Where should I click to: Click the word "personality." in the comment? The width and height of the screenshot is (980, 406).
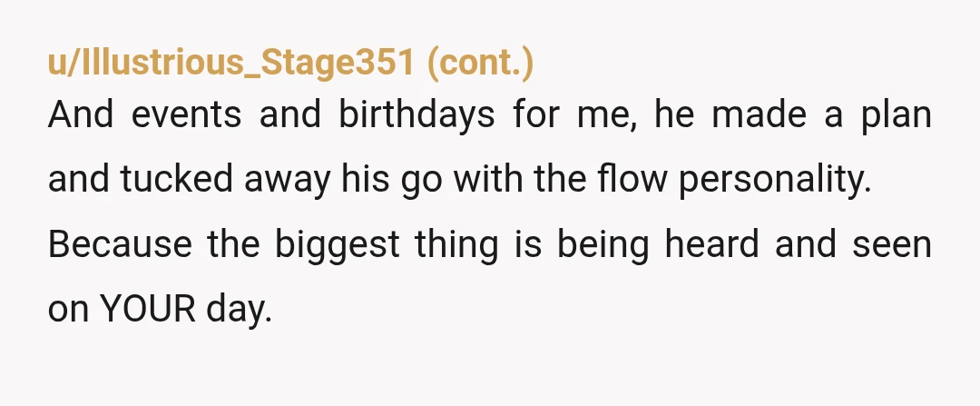[x=775, y=180]
